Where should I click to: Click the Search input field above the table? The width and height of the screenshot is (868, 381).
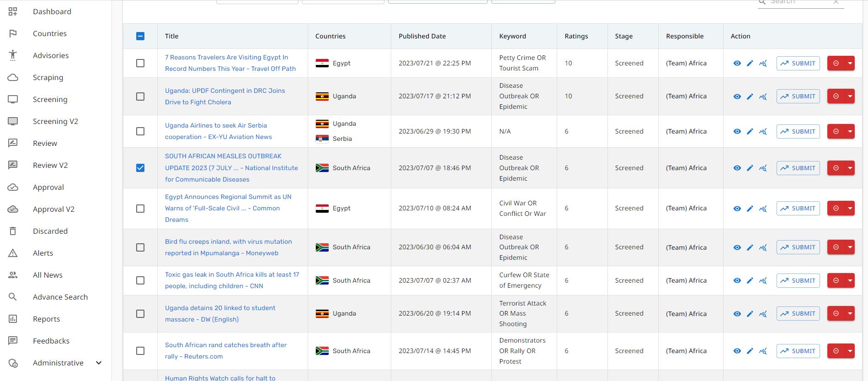pos(800,3)
